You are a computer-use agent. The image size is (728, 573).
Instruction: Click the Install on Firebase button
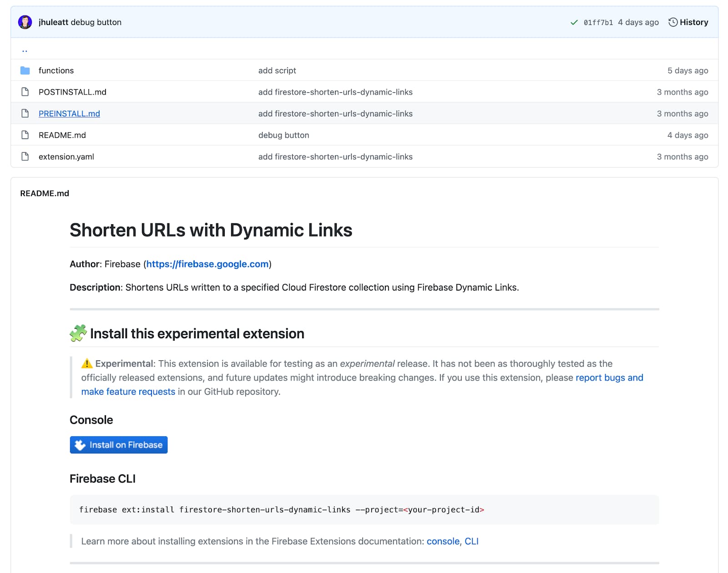click(x=119, y=445)
